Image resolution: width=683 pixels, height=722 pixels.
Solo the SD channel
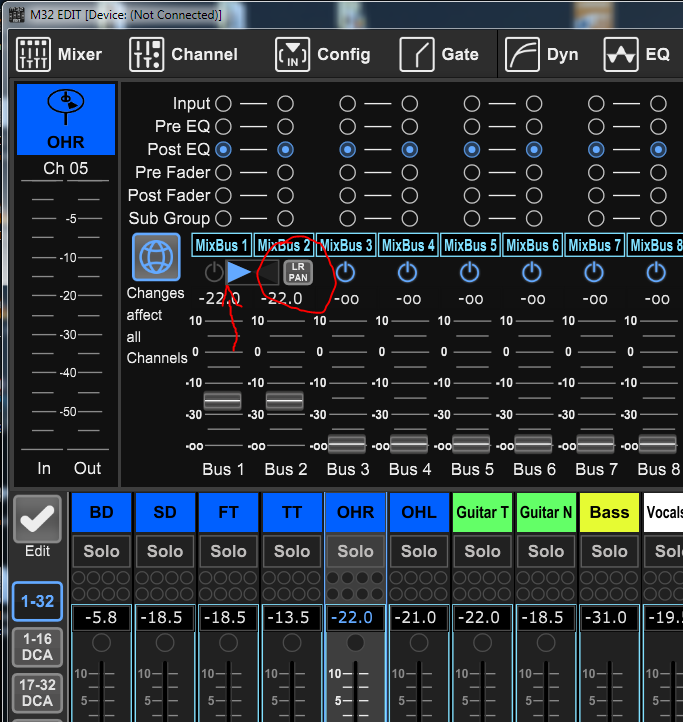pyautogui.click(x=165, y=551)
